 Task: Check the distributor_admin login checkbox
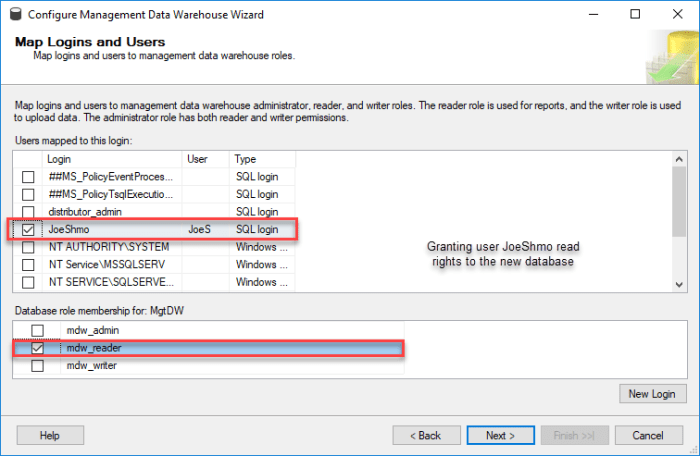28,212
